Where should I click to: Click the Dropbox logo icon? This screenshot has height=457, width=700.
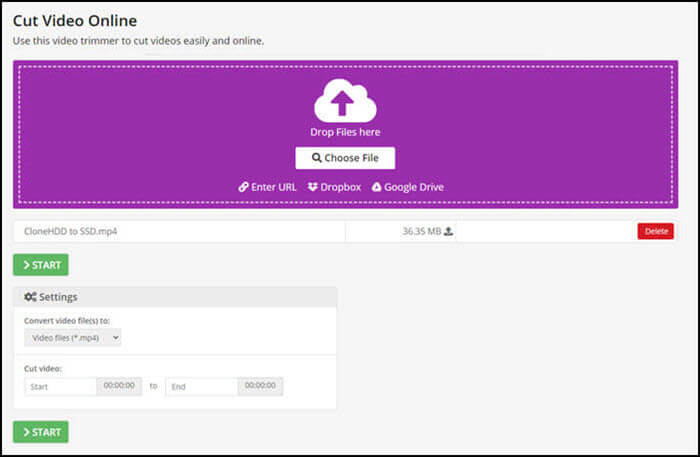[313, 187]
